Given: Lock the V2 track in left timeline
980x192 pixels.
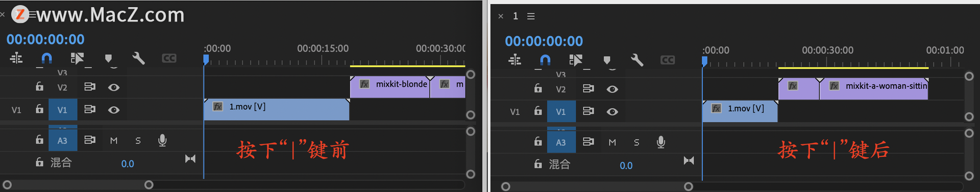Looking at the screenshot, I should pyautogui.click(x=39, y=86).
